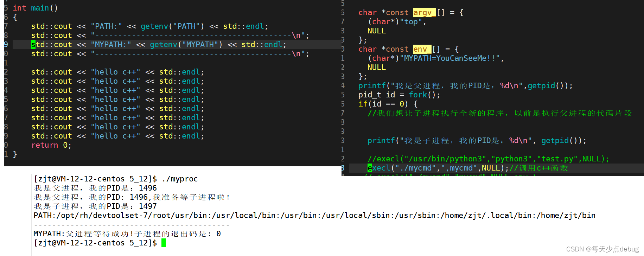Click terminal PATH output line
Viewport: 644px width, 256px height.
(314, 216)
